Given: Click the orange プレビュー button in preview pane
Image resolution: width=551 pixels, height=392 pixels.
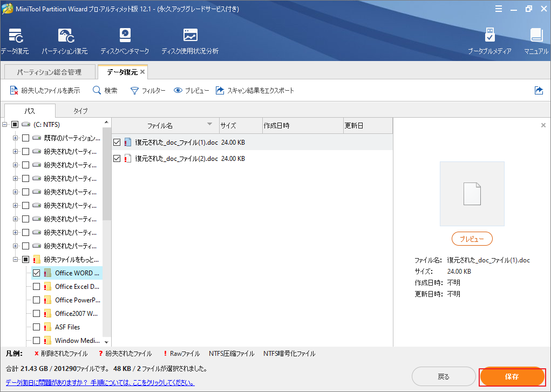Looking at the screenshot, I should 472,239.
